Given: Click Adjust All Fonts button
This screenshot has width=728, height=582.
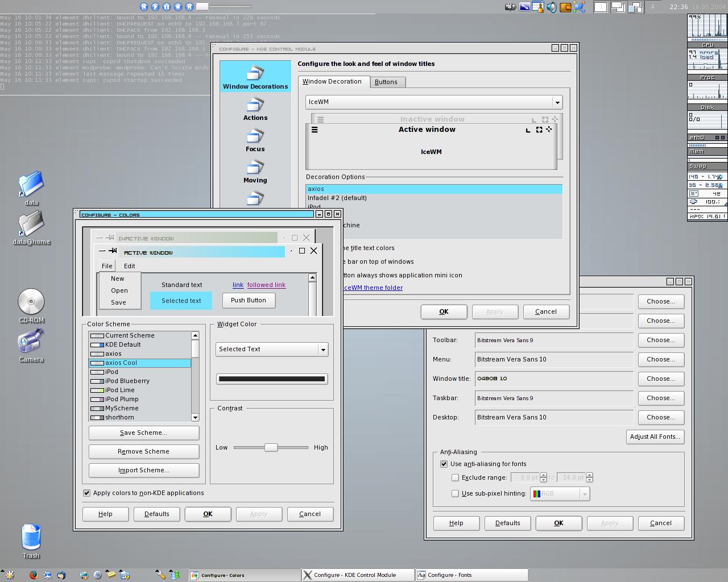Looking at the screenshot, I should click(x=655, y=436).
